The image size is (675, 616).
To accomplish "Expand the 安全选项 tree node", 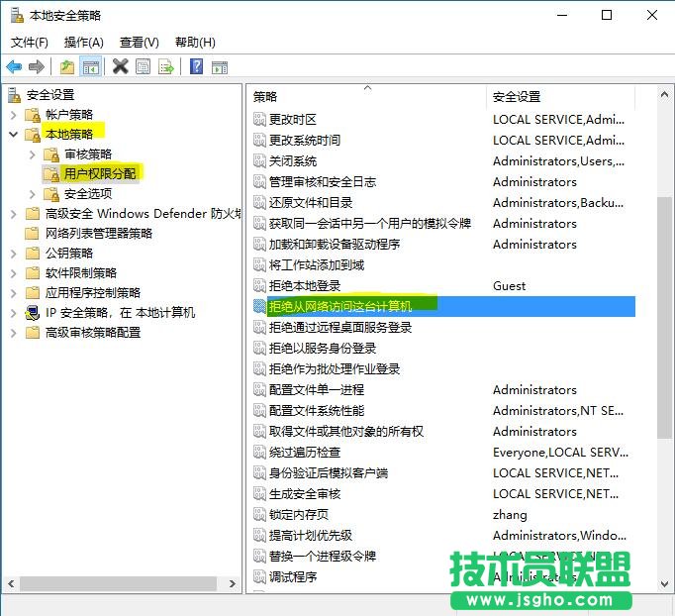I will 33,194.
